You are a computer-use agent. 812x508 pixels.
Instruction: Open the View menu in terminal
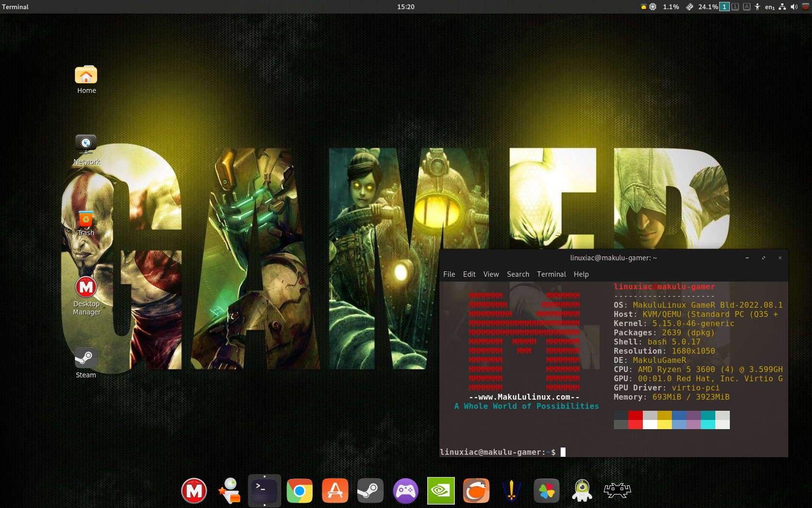point(491,274)
